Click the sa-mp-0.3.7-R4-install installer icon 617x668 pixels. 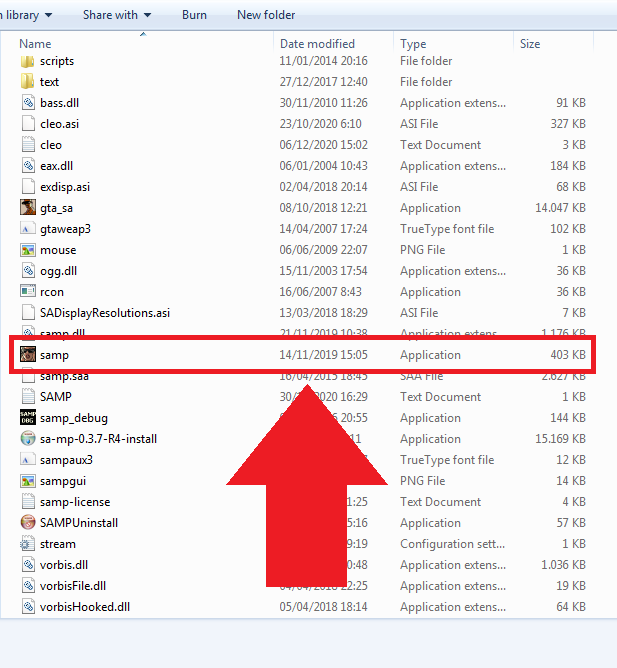click(28, 438)
